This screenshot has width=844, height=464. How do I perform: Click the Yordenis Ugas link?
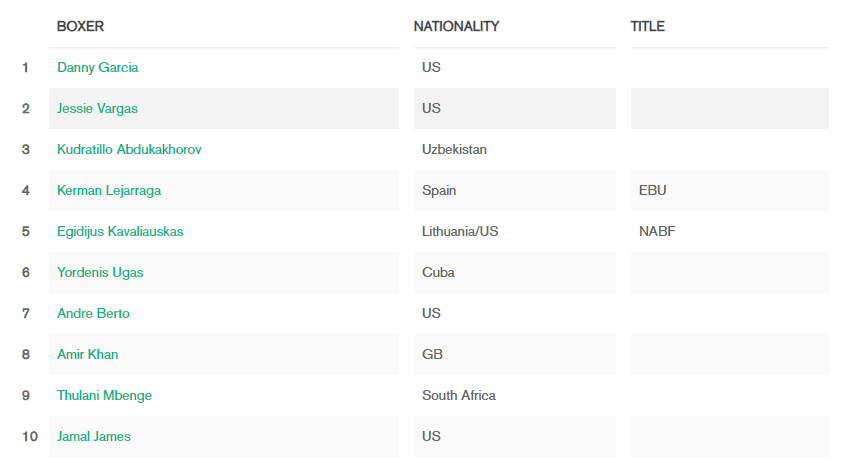pos(100,272)
